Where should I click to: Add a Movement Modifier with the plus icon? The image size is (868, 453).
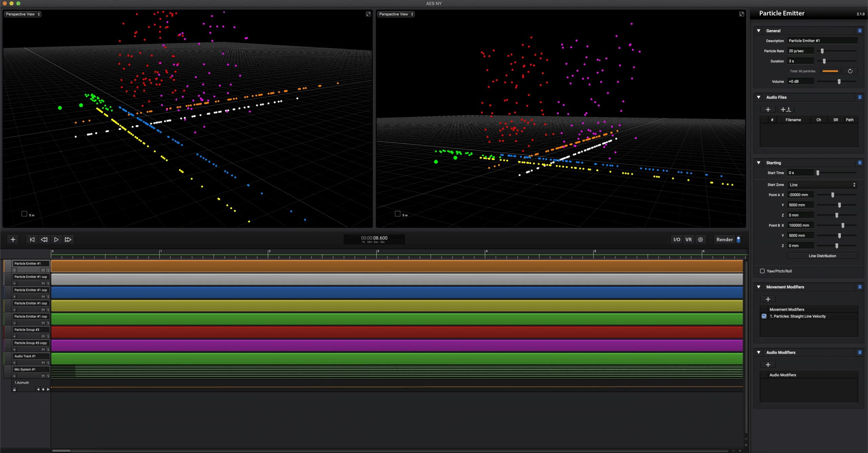pos(768,299)
